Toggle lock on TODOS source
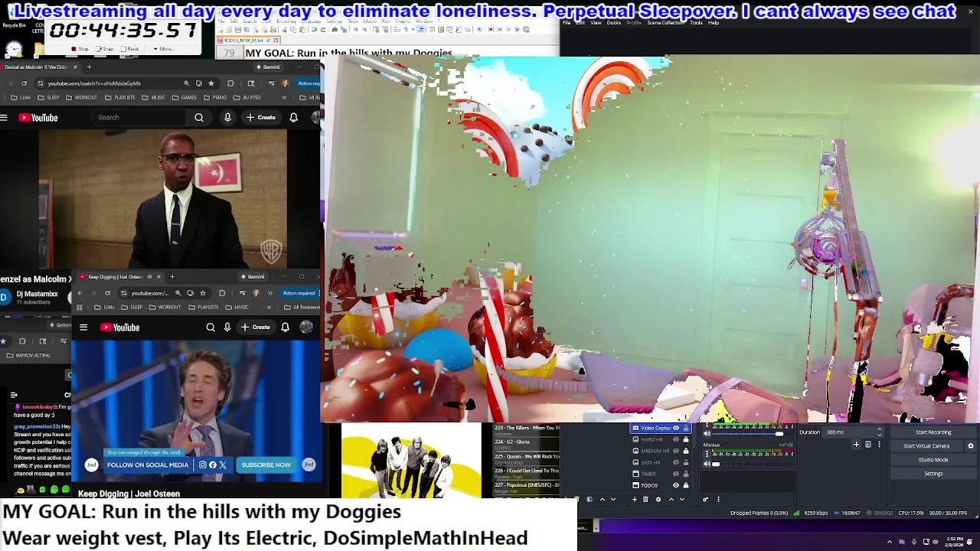This screenshot has height=551, width=980. tap(686, 485)
